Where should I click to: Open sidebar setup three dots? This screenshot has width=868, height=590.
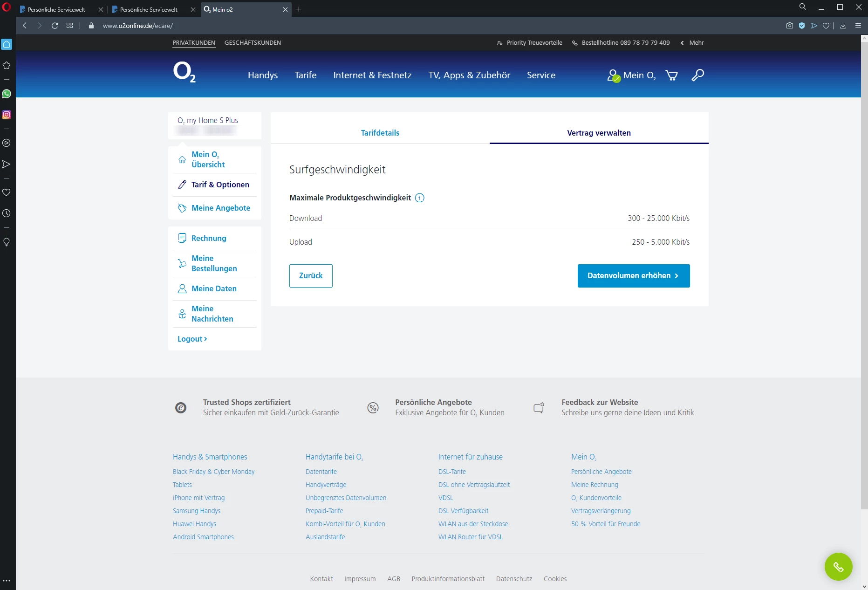7,581
